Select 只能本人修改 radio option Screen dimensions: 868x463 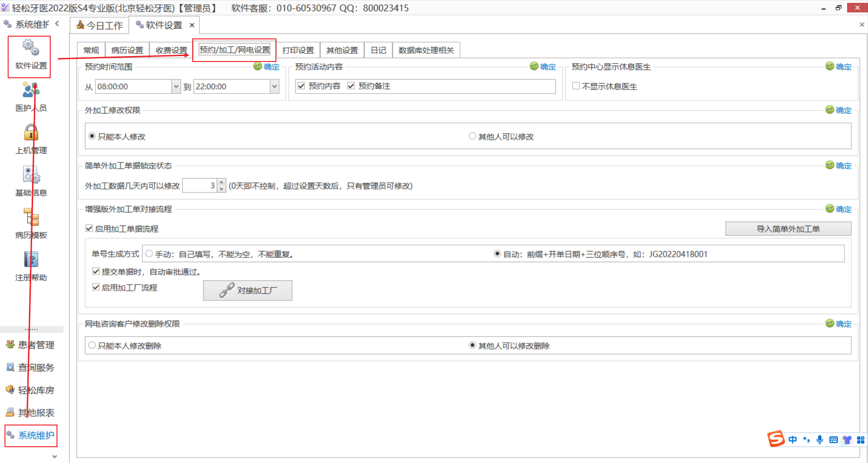[92, 136]
